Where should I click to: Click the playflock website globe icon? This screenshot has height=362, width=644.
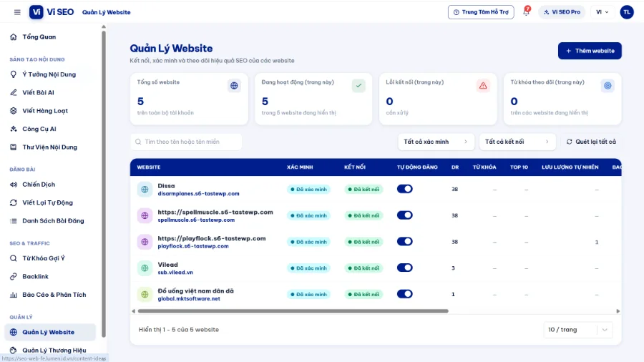point(145,242)
